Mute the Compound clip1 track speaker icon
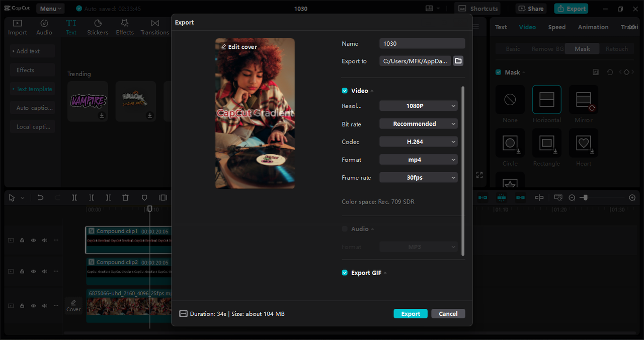644x340 pixels. pyautogui.click(x=45, y=240)
